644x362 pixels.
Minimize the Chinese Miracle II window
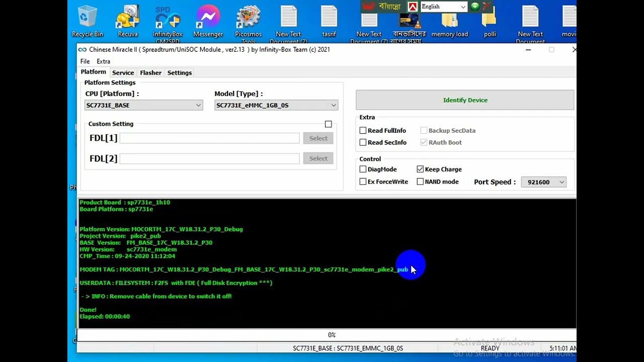528,50
